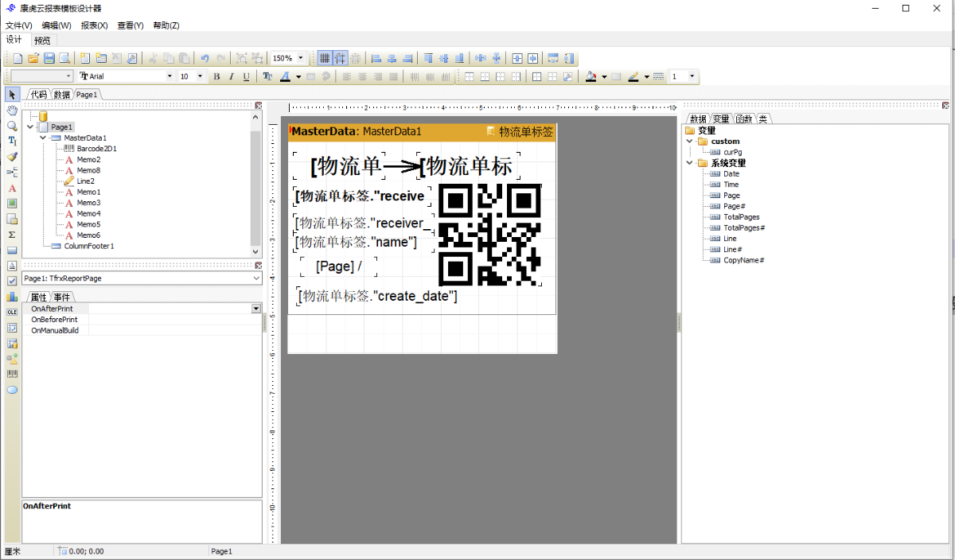Viewport: 955px width, 560px height.
Task: Click the frame color pen swatch
Action: 633,76
